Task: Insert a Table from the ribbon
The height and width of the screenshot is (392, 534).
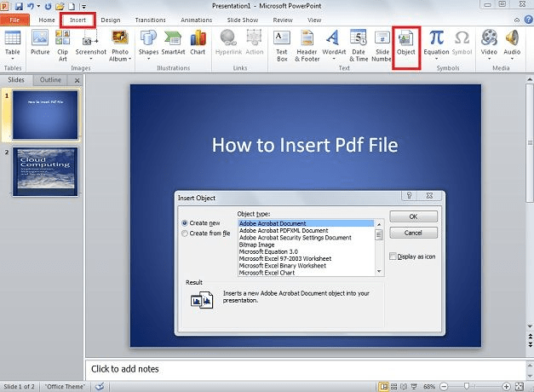Action: (13, 46)
